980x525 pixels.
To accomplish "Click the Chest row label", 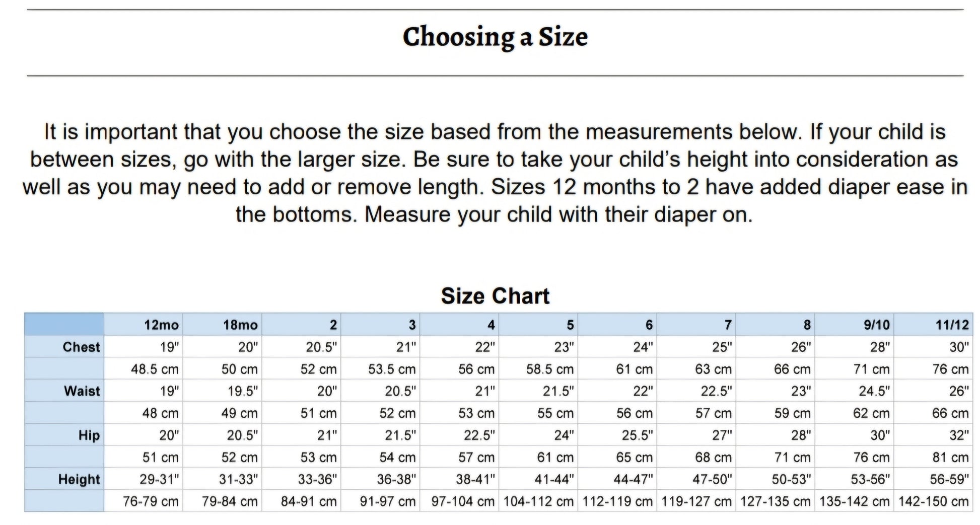I will 81,347.
